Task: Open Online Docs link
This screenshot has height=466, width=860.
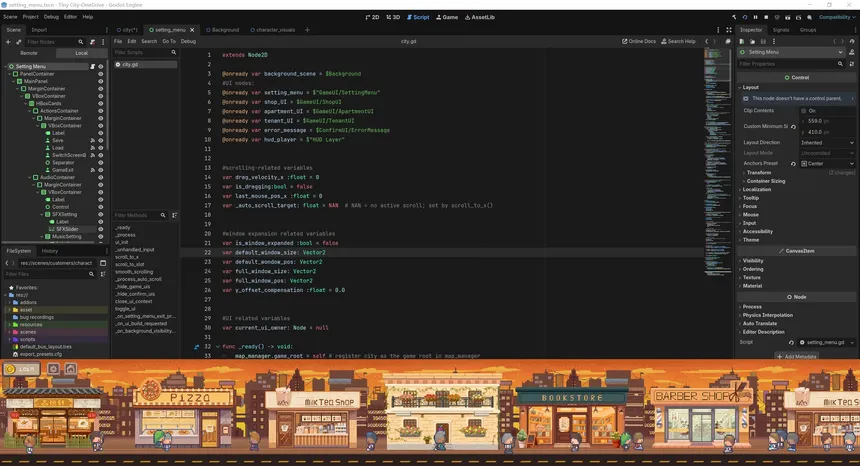Action: click(x=639, y=41)
